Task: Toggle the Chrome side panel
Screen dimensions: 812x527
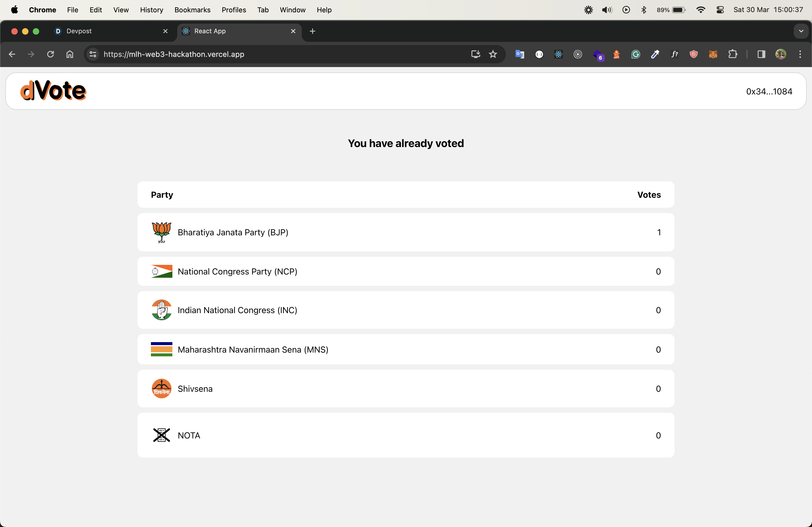Action: (x=762, y=54)
